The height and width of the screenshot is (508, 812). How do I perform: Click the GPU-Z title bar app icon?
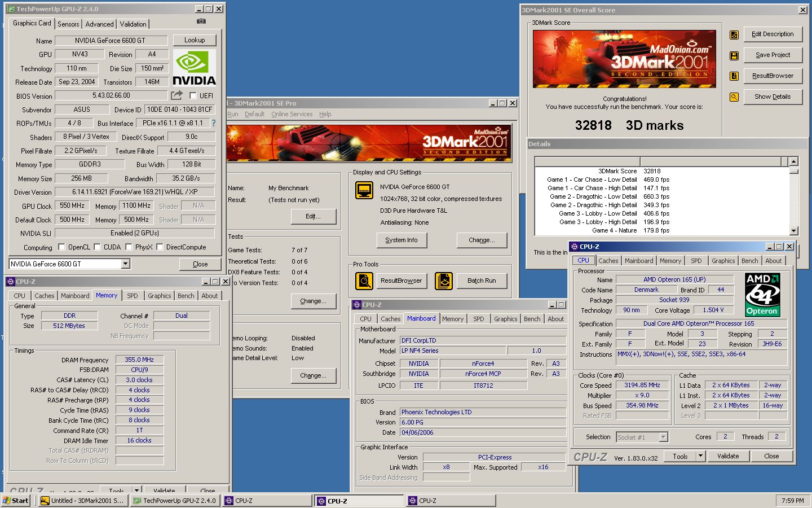click(x=11, y=9)
